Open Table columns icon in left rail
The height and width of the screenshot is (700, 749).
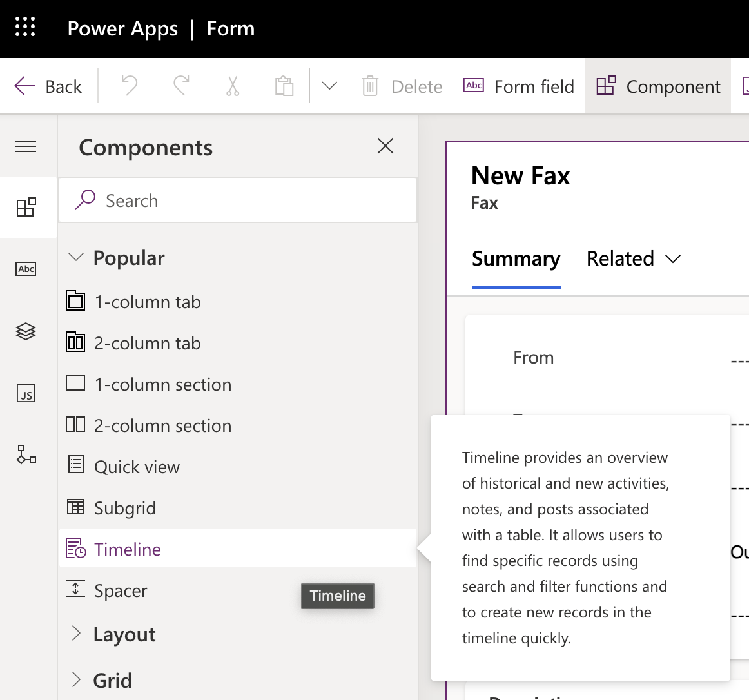pos(26,269)
